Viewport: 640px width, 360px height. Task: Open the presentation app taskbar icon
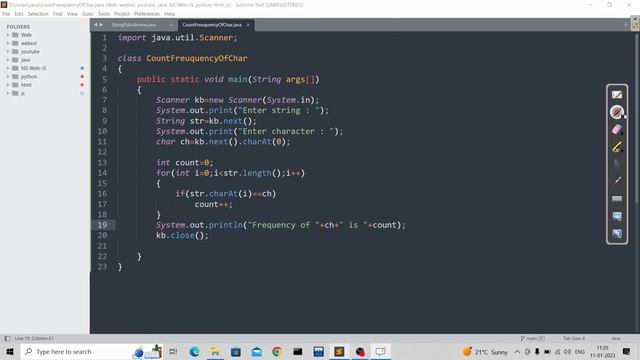pyautogui.click(x=380, y=351)
